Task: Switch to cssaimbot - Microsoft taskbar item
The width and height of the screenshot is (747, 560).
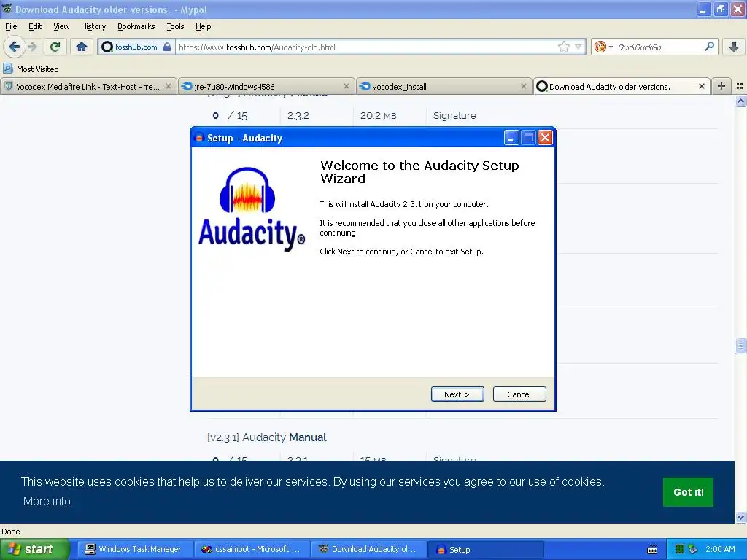Action: (x=252, y=549)
